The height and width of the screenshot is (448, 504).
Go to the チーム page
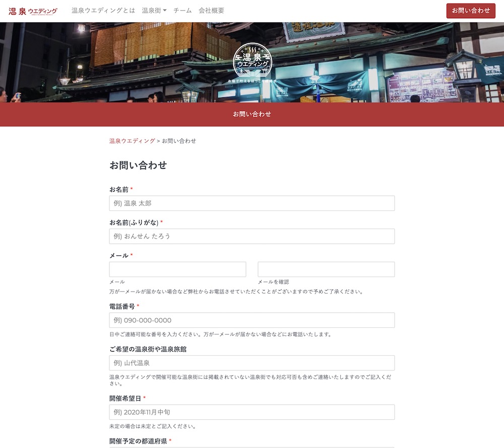click(182, 11)
